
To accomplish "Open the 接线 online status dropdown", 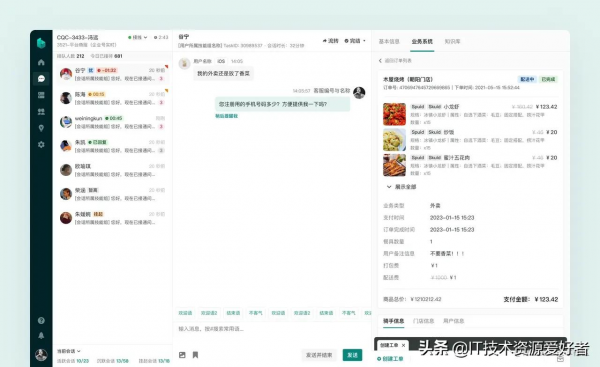I will [x=138, y=38].
